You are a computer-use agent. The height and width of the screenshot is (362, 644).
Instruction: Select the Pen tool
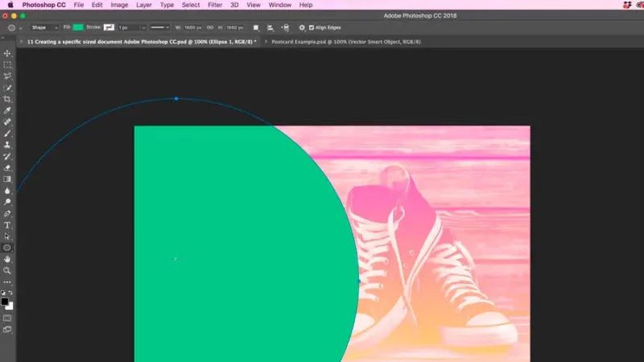pos(7,213)
